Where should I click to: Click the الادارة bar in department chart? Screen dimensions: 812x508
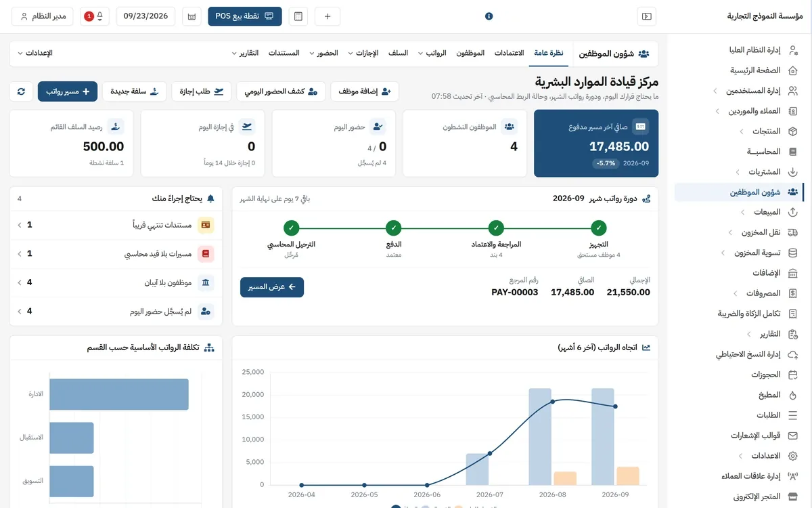click(x=119, y=394)
